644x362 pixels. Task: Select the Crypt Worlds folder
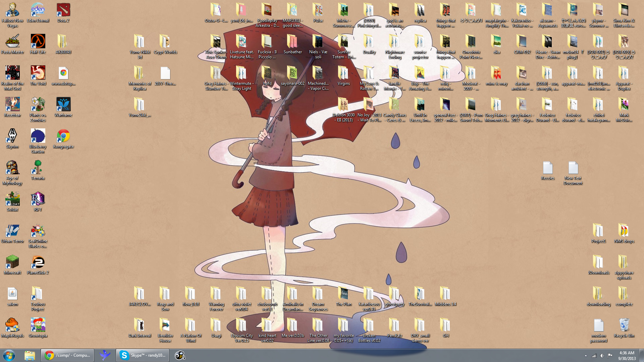[165, 44]
